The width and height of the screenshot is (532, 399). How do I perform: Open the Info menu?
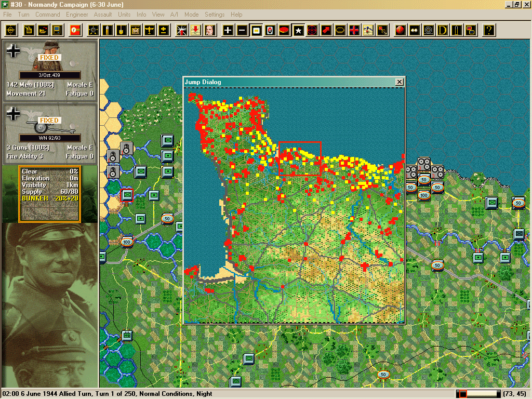coord(141,15)
